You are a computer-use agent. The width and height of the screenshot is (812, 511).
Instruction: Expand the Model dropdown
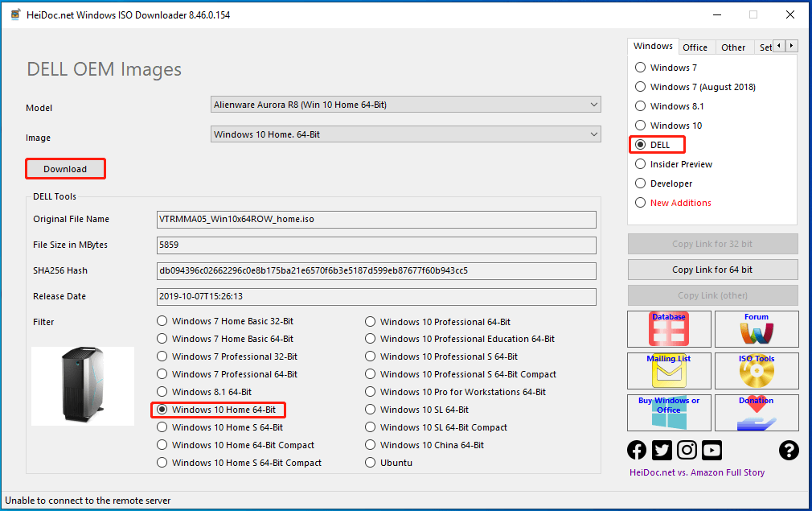tap(593, 104)
